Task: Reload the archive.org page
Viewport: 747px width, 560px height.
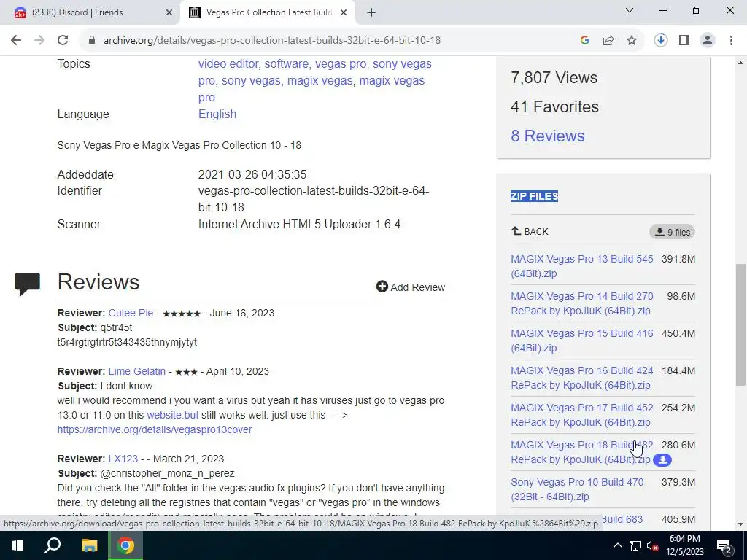Action: [63, 41]
